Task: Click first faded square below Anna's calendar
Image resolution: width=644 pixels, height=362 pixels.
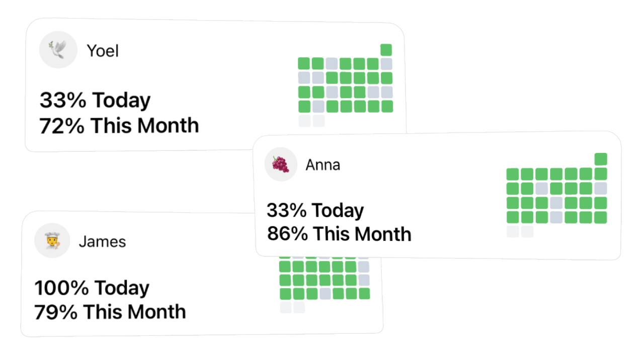Action: (x=513, y=231)
